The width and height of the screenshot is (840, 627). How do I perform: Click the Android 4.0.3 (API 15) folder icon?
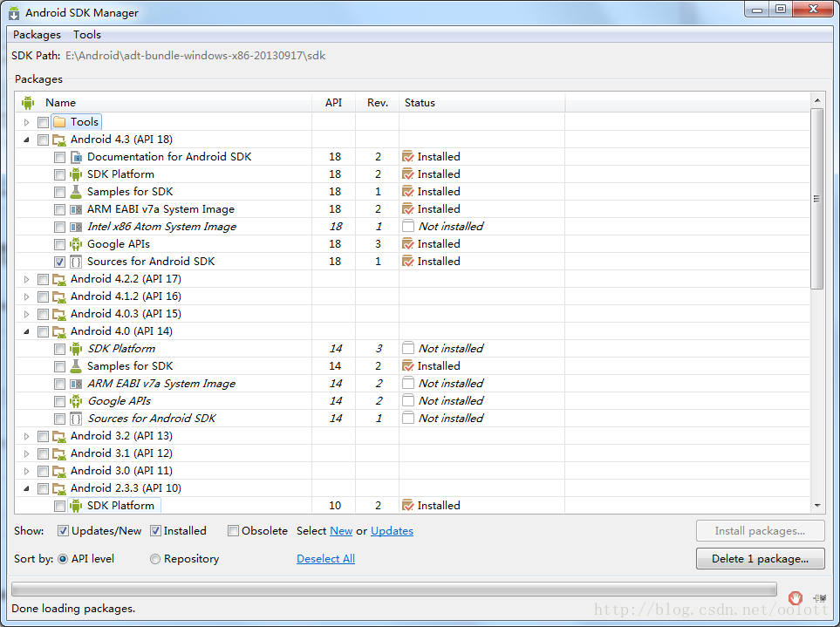tap(59, 314)
